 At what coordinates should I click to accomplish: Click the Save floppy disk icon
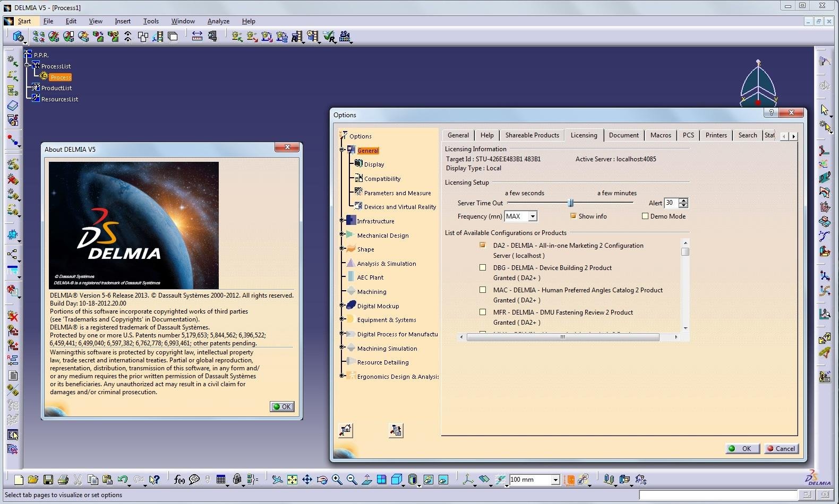click(x=48, y=480)
